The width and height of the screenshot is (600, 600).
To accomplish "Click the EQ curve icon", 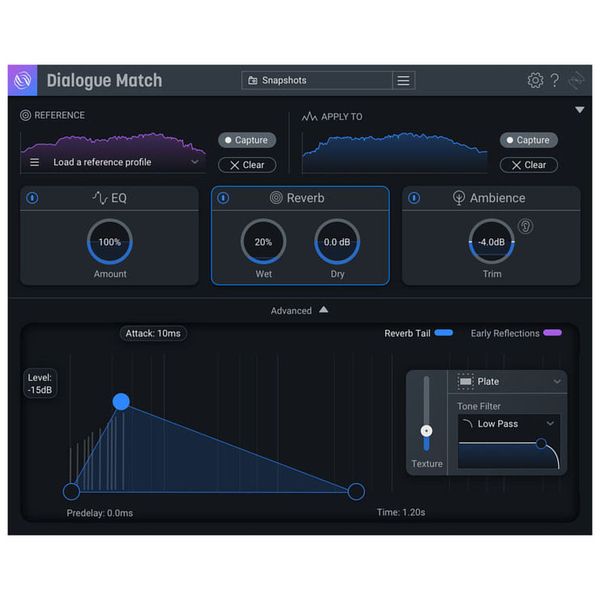I will click(x=100, y=198).
